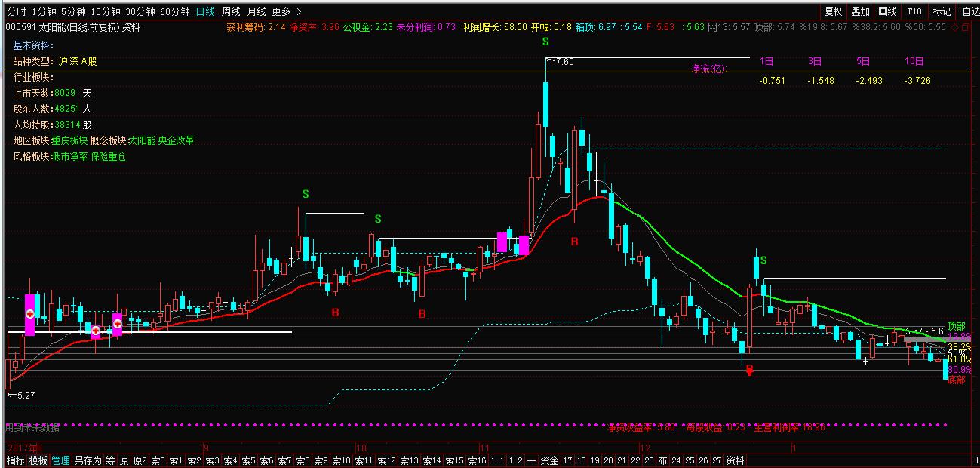
Task: Open the -自选 watchlist dropdown
Action: point(968,11)
